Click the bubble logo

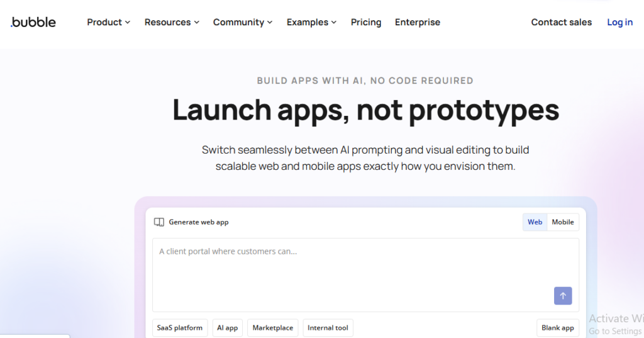pyautogui.click(x=33, y=22)
